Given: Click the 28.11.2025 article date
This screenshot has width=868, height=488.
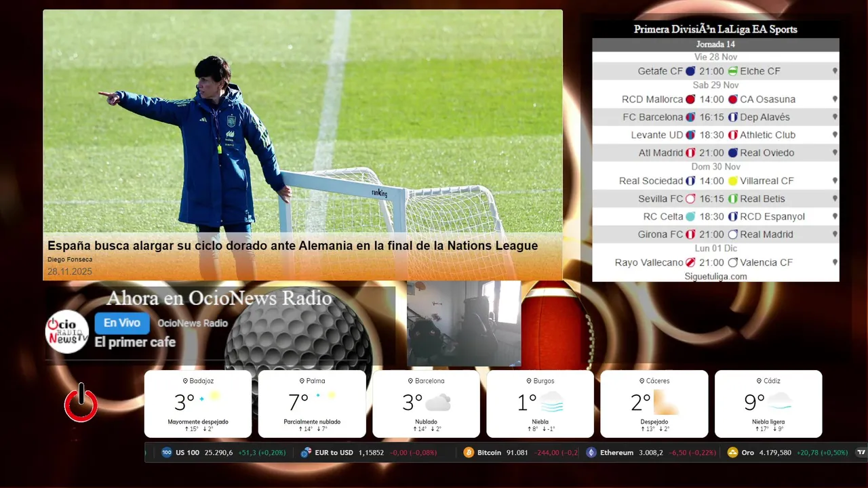Looking at the screenshot, I should (x=70, y=272).
